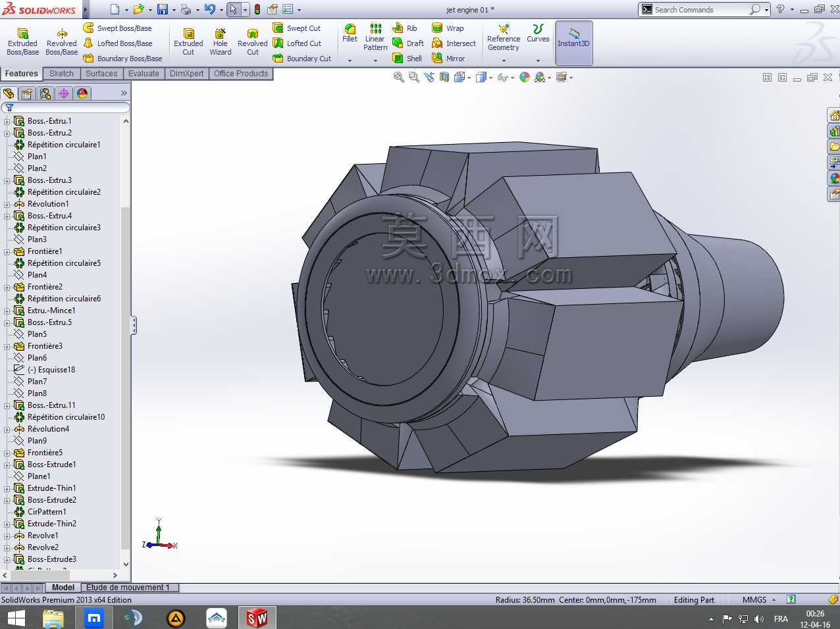Choose Swept Boss/Base feature
The width and height of the screenshot is (840, 629).
[117, 28]
